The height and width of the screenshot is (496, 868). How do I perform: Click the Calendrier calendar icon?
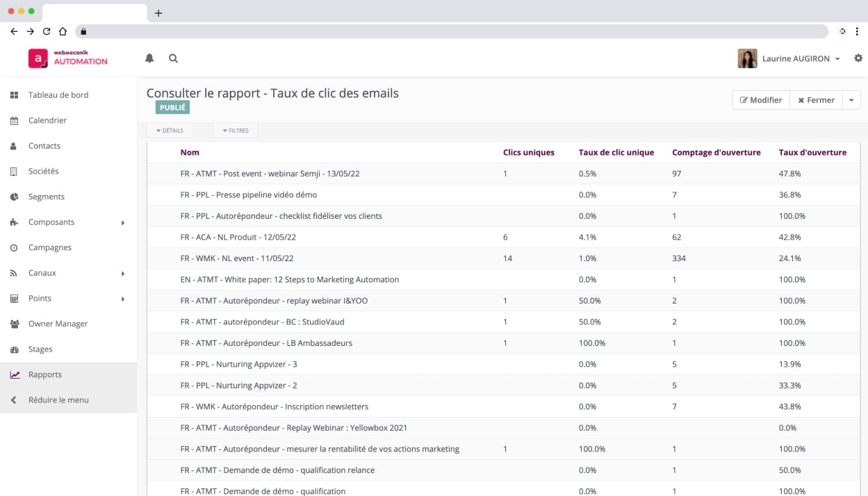click(x=14, y=121)
